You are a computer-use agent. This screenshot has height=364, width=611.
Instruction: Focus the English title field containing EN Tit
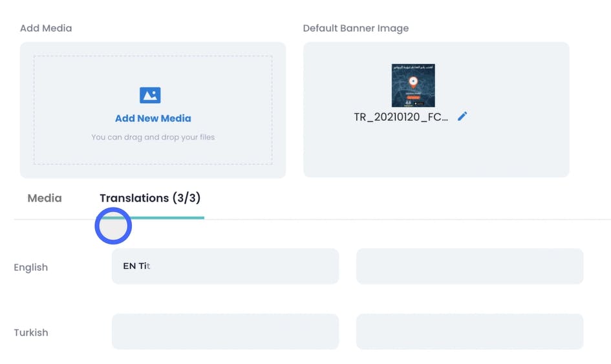[x=225, y=266]
